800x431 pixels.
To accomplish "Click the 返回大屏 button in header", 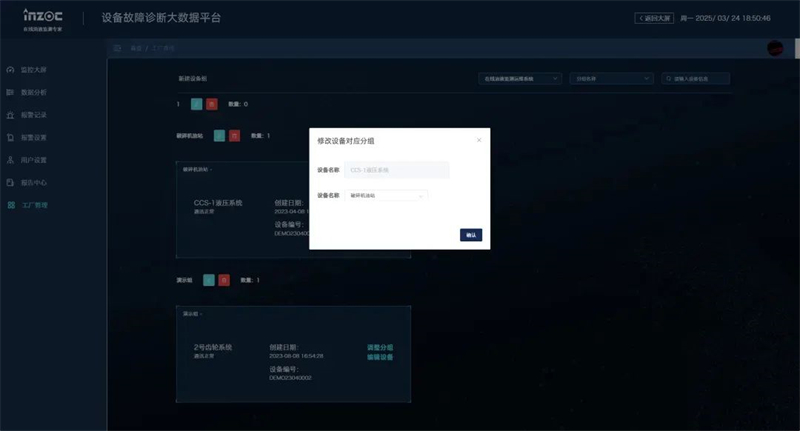I will [x=655, y=18].
